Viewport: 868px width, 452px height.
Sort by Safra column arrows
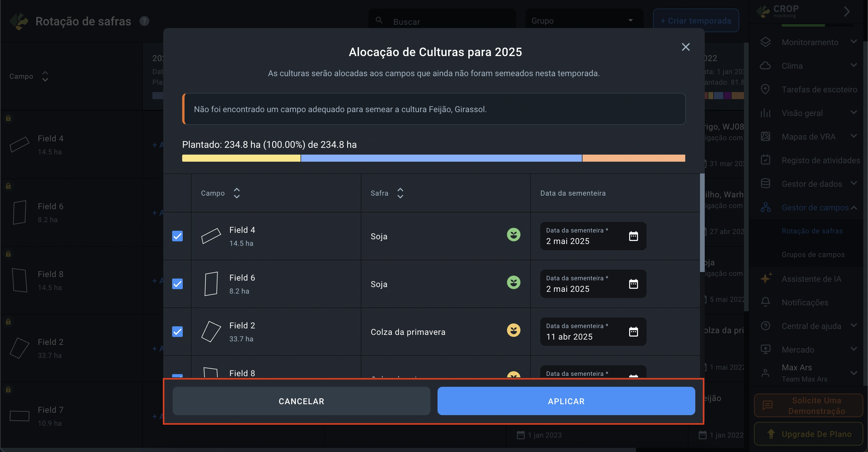click(400, 193)
